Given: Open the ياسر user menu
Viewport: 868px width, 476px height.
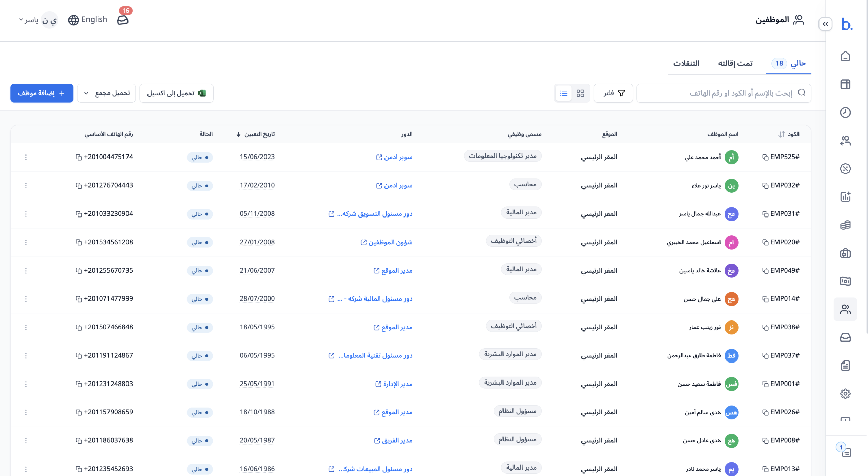Looking at the screenshot, I should click(38, 20).
